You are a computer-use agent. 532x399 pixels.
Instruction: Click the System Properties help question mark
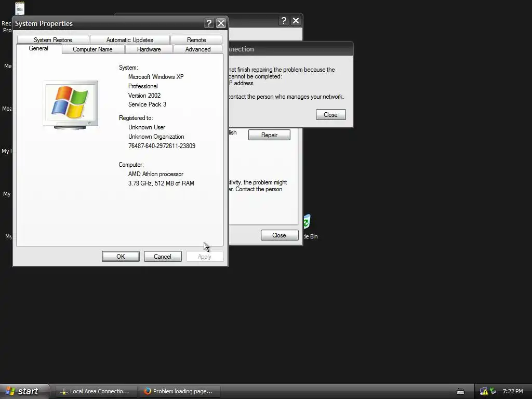[209, 23]
